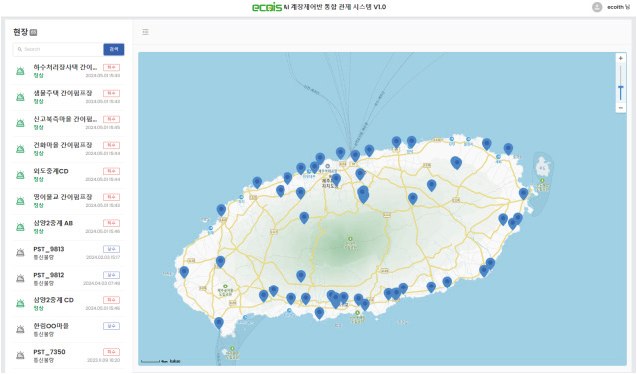Click the blue tag on PST_9812 row
Viewport: 637px width, 374px height.
[111, 275]
